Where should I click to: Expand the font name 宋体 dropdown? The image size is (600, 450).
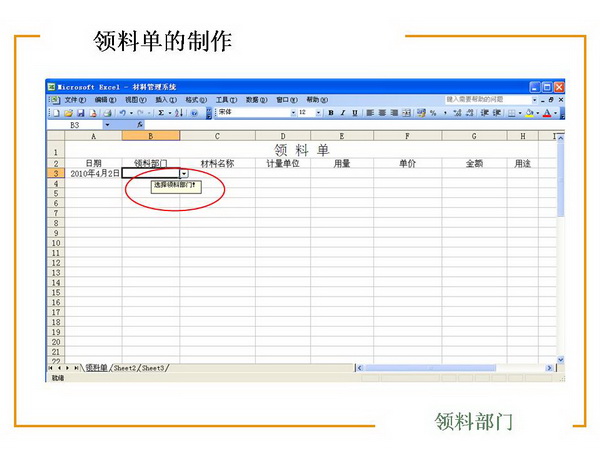click(x=293, y=112)
